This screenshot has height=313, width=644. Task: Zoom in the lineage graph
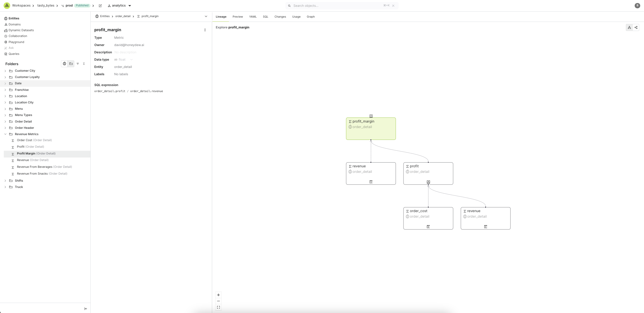click(x=218, y=295)
